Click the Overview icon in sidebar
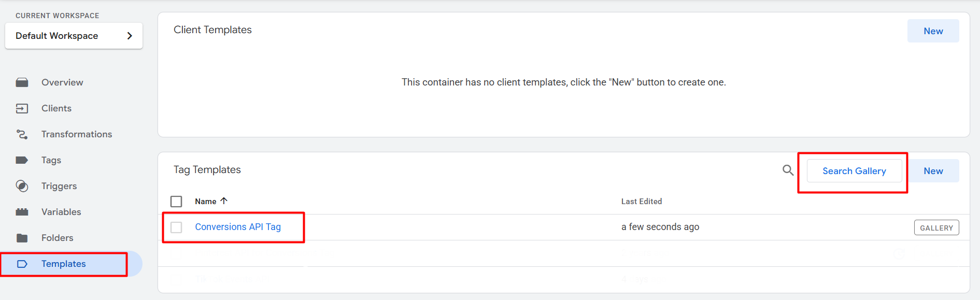The width and height of the screenshot is (980, 300). pyautogui.click(x=22, y=82)
